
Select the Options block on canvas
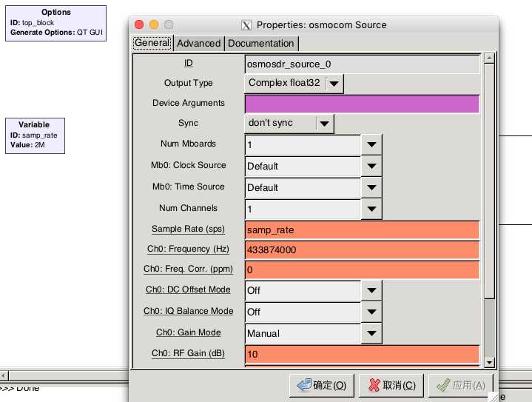click(56, 23)
